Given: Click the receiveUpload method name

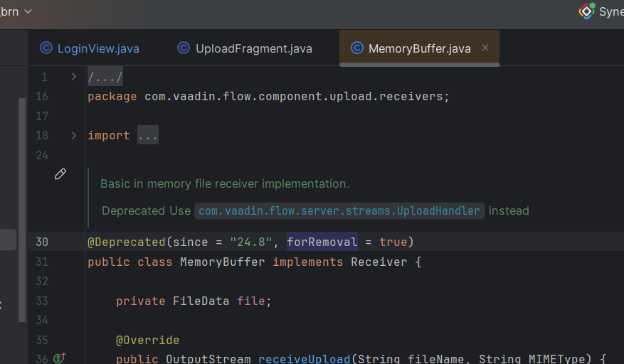Looking at the screenshot, I should [304, 359].
